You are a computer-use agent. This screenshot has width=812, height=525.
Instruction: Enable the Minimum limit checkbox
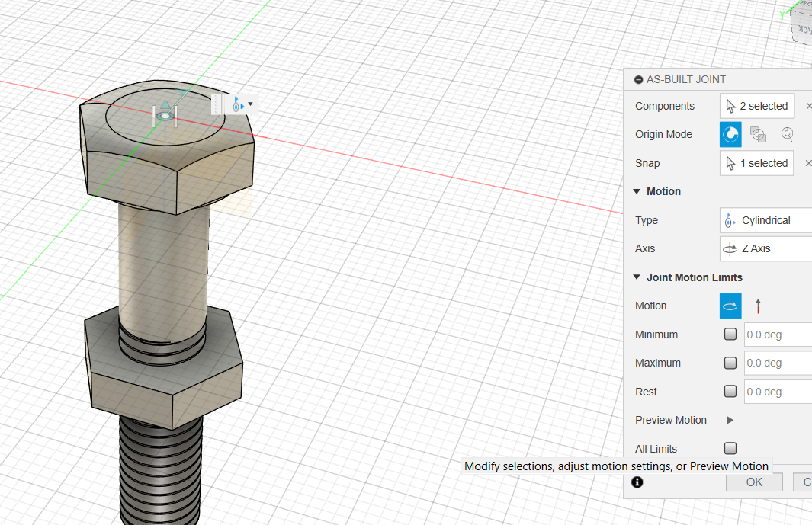[730, 335]
